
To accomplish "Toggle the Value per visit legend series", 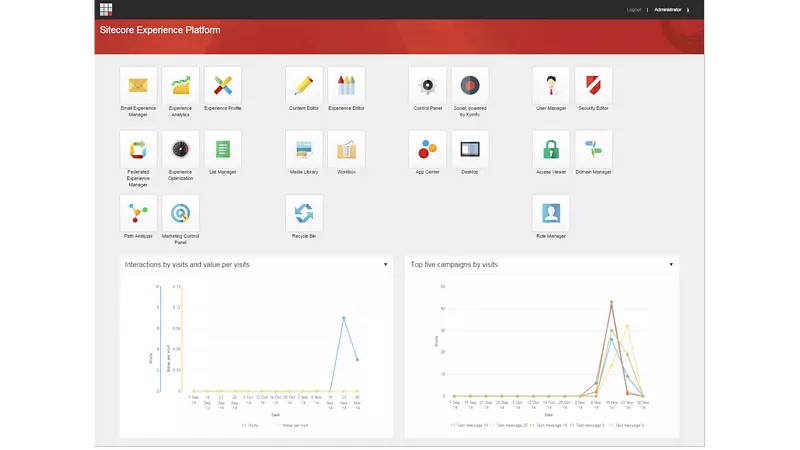I will [x=292, y=425].
